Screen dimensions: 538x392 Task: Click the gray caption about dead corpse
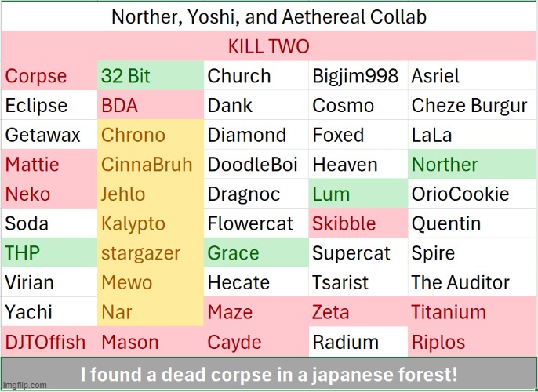(x=269, y=374)
